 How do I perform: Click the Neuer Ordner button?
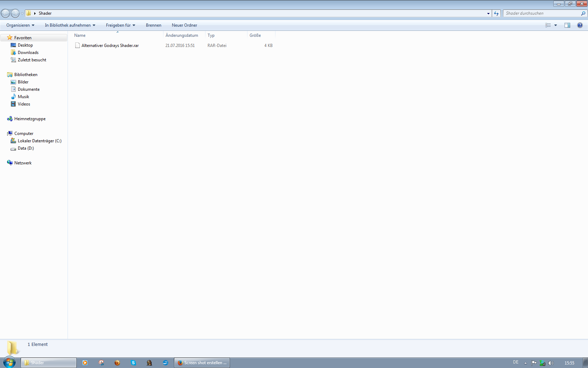pos(184,25)
